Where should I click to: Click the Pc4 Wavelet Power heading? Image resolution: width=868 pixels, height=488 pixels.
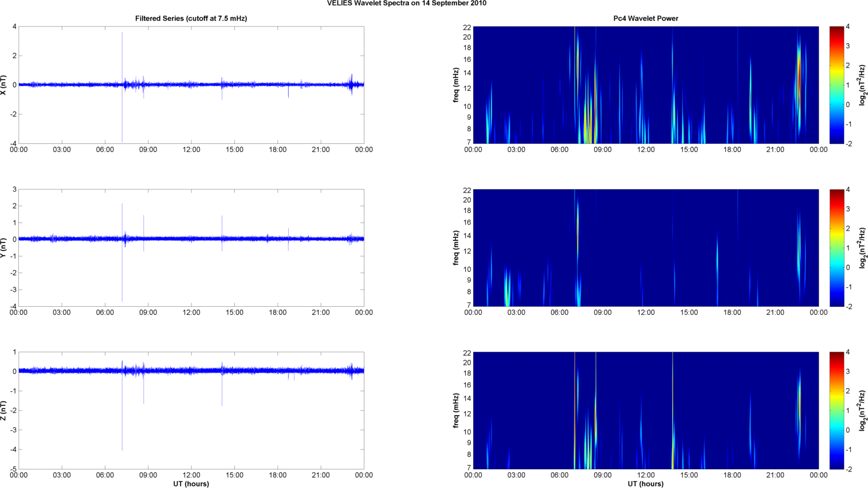[x=645, y=18]
